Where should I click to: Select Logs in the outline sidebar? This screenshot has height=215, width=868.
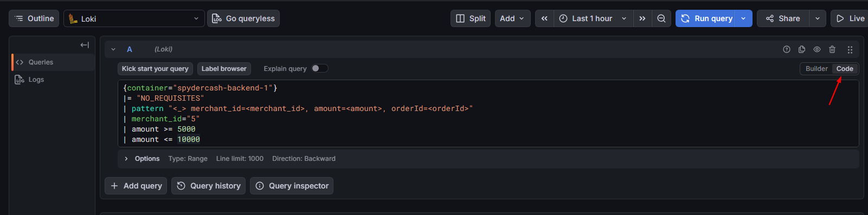click(53, 80)
